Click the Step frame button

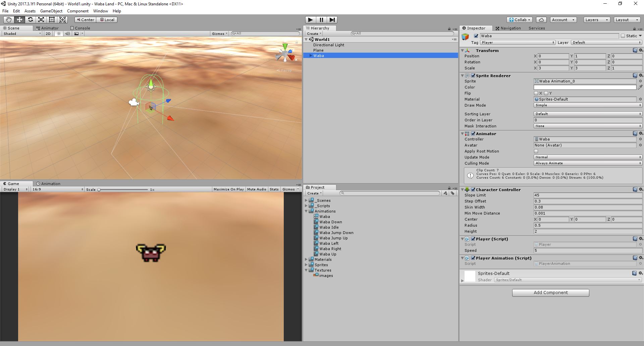pyautogui.click(x=332, y=20)
